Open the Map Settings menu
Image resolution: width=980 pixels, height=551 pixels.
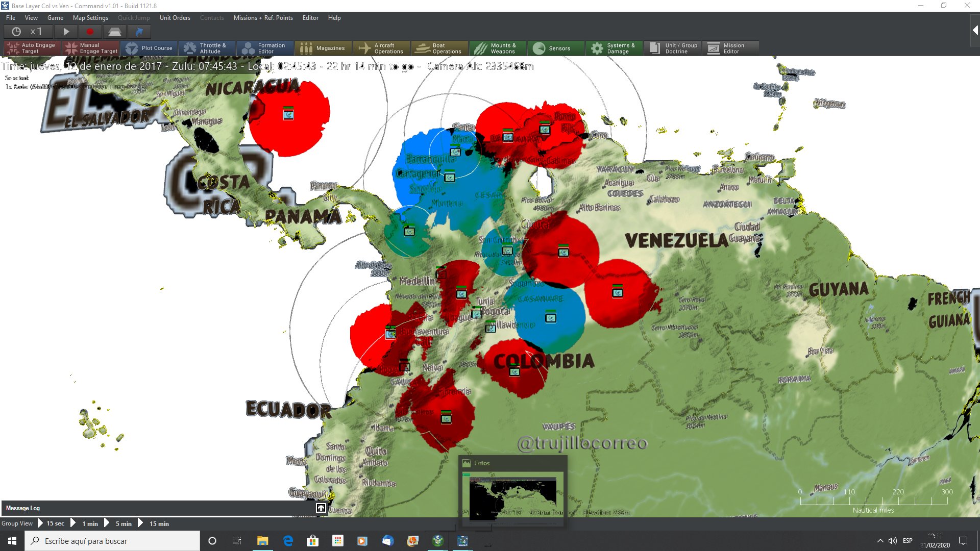click(90, 17)
